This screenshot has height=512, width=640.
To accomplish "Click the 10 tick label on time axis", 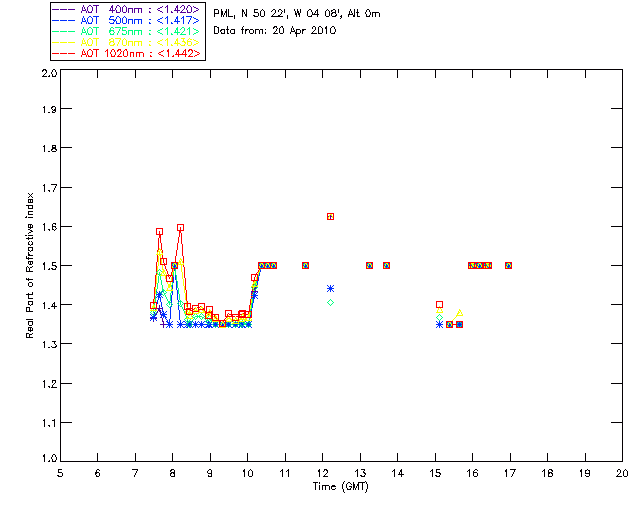I will point(247,473).
